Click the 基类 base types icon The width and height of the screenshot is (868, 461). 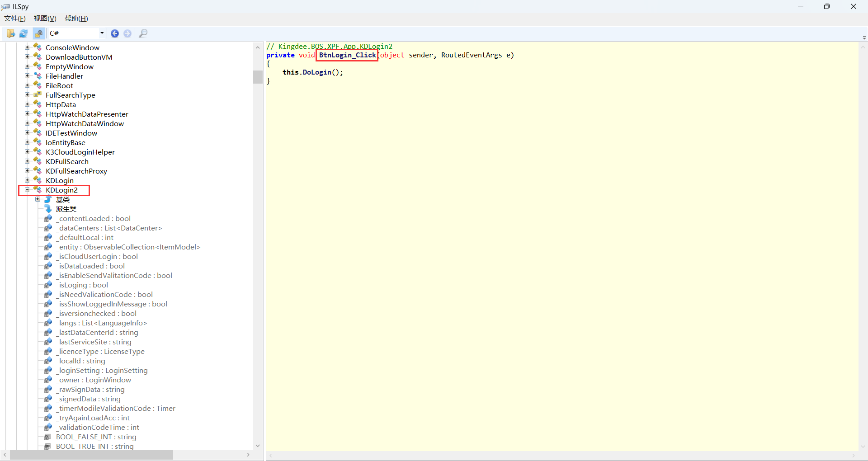coord(48,199)
